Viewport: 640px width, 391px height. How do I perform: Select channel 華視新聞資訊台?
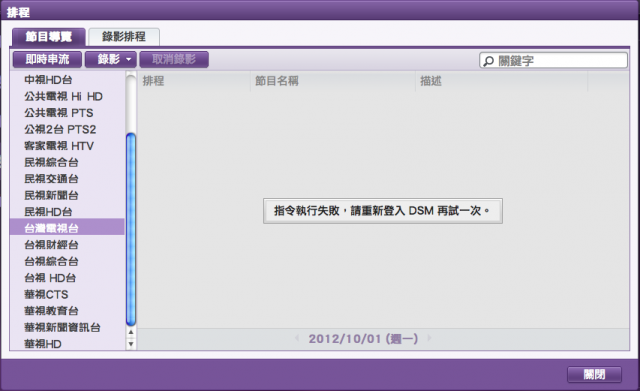click(x=67, y=327)
